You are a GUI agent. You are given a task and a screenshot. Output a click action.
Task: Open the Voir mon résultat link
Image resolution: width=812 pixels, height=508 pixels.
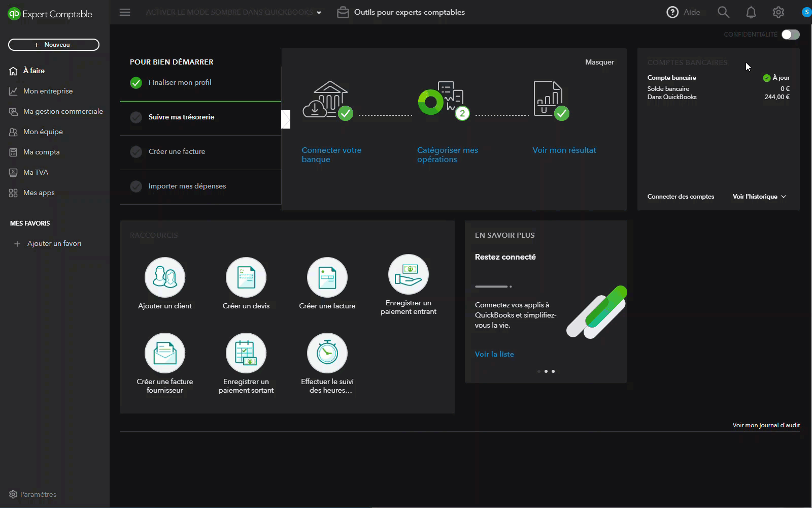click(564, 150)
